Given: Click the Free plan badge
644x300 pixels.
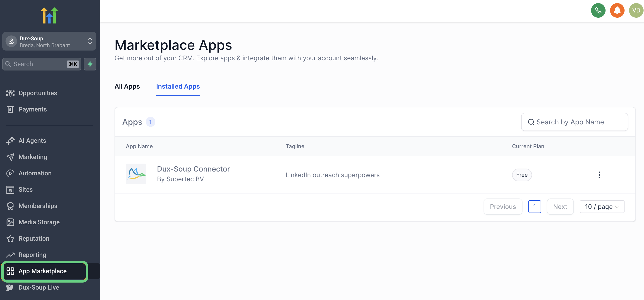Looking at the screenshot, I should (522, 175).
